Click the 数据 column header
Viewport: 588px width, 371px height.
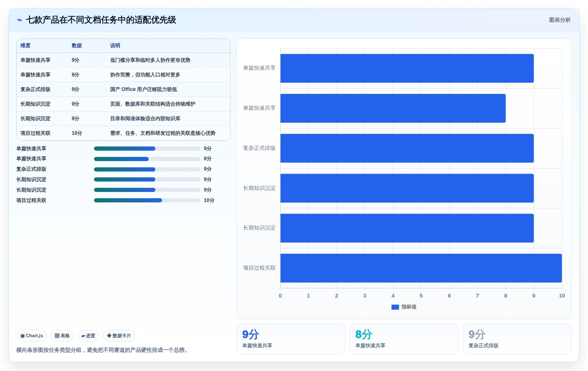76,45
